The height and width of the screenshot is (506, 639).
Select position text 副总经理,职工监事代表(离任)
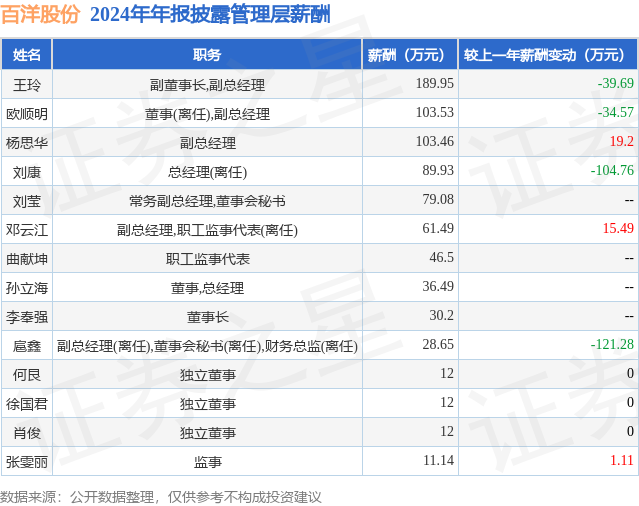click(x=207, y=230)
